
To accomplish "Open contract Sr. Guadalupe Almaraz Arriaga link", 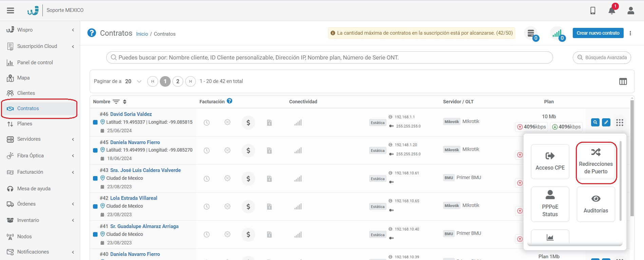I will pos(144,226).
